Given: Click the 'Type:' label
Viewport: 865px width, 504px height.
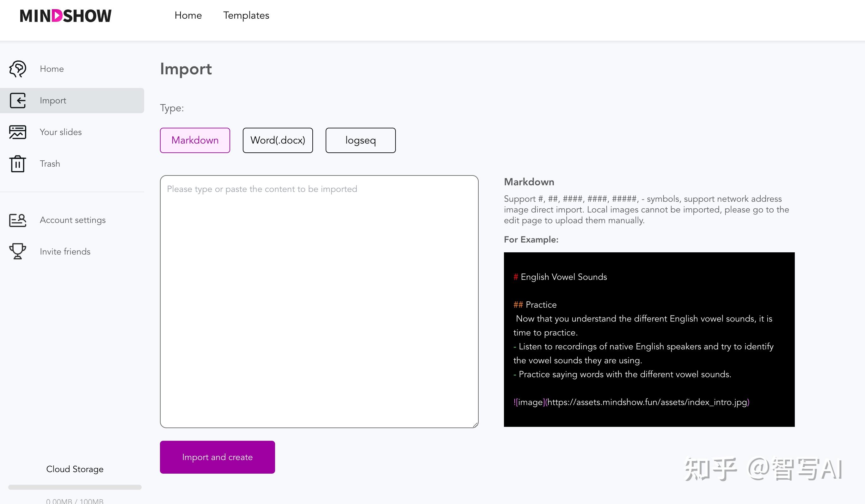Looking at the screenshot, I should pyautogui.click(x=172, y=108).
